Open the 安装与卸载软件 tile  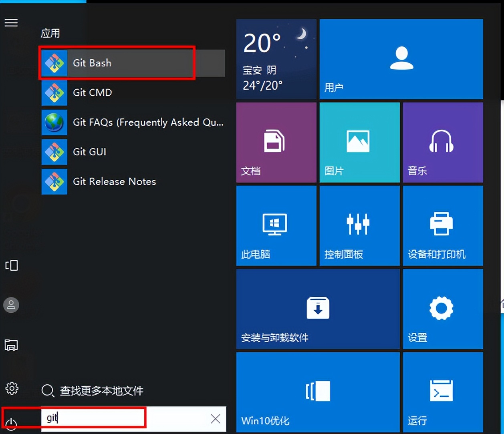[318, 309]
